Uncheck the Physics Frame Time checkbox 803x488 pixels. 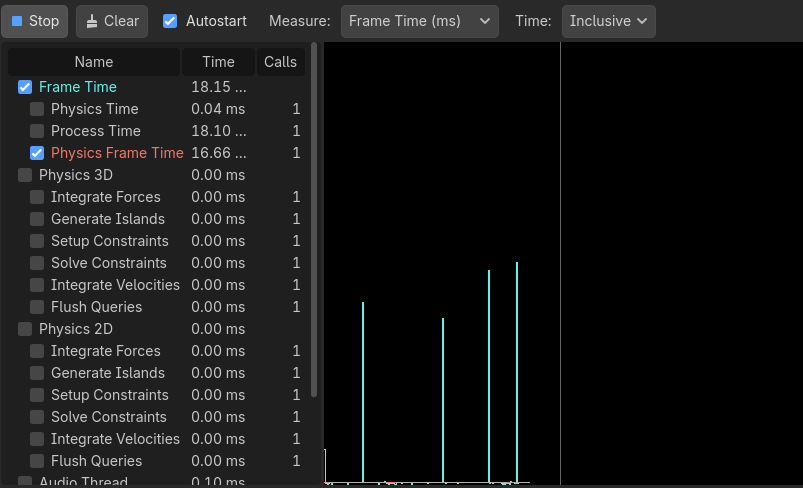(37, 153)
